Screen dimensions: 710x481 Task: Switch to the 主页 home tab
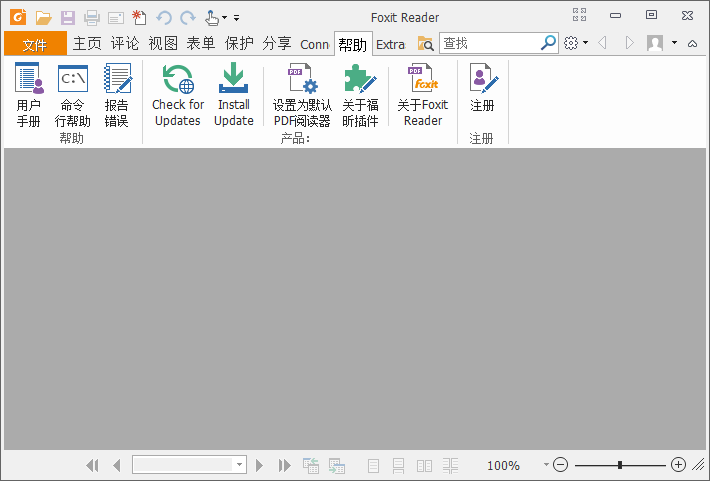tap(87, 43)
